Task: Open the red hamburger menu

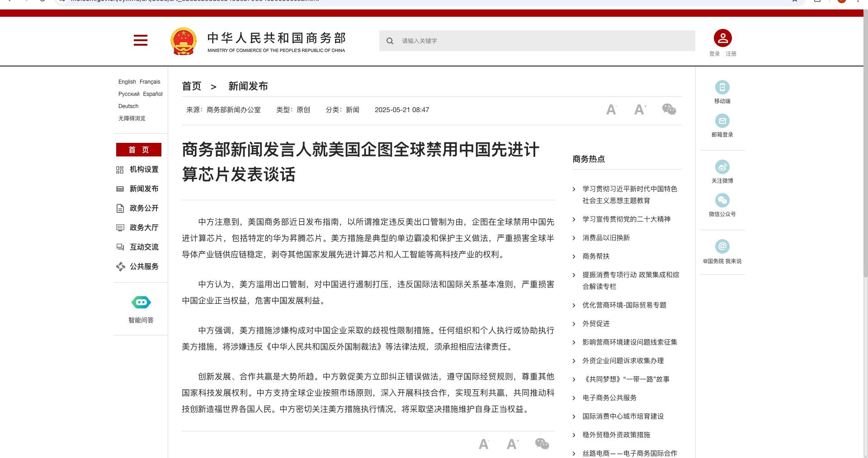Action: pos(141,40)
